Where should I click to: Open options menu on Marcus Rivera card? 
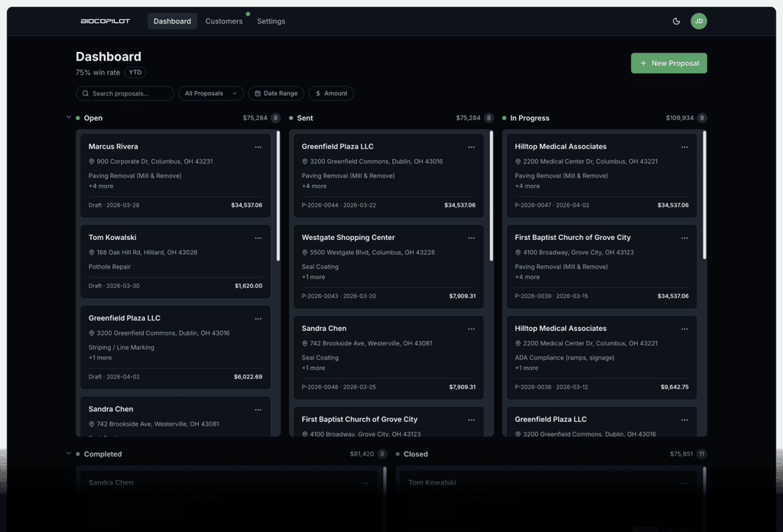coord(258,147)
